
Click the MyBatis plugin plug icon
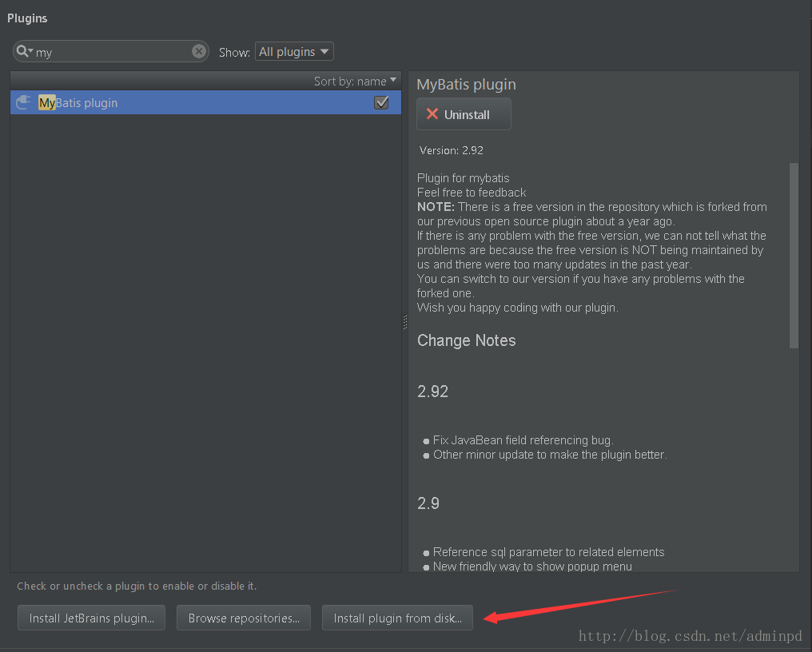pos(23,102)
